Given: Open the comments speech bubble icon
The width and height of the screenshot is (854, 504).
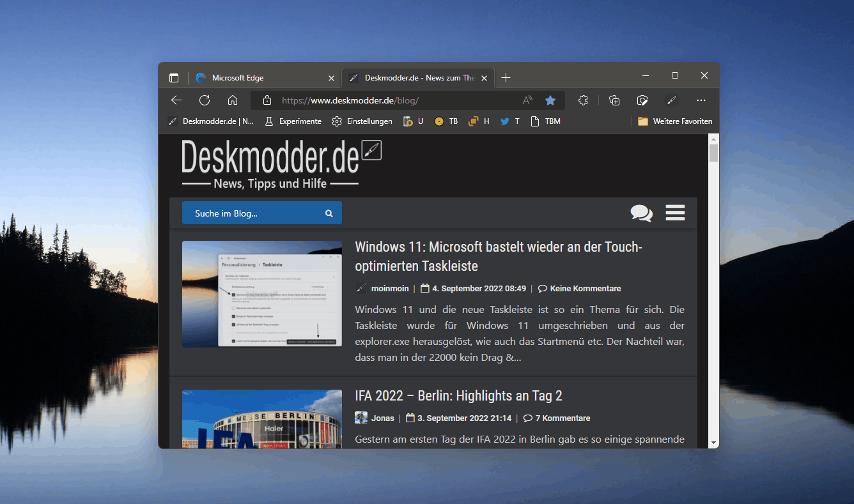Looking at the screenshot, I should (x=641, y=213).
